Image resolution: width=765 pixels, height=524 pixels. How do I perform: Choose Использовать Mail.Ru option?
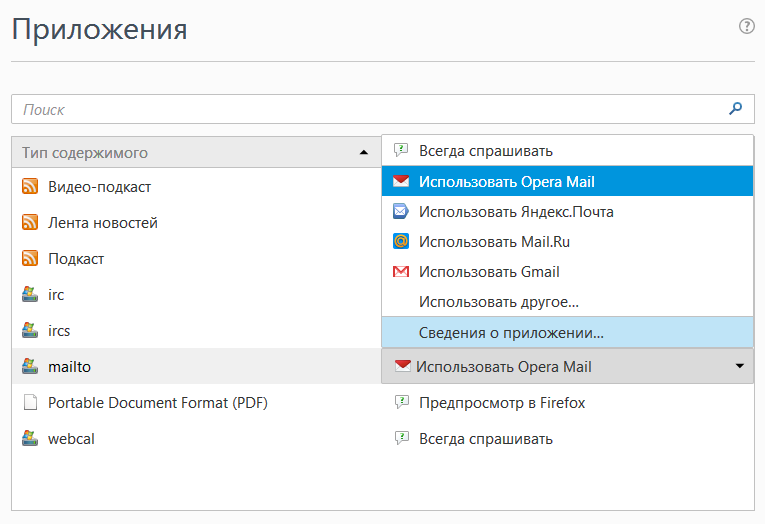point(567,242)
